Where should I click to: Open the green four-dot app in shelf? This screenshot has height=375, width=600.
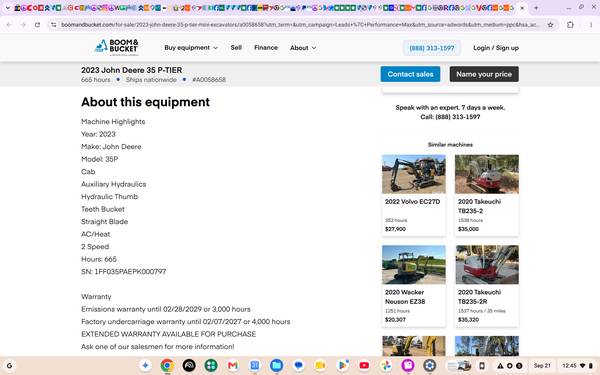click(x=211, y=365)
